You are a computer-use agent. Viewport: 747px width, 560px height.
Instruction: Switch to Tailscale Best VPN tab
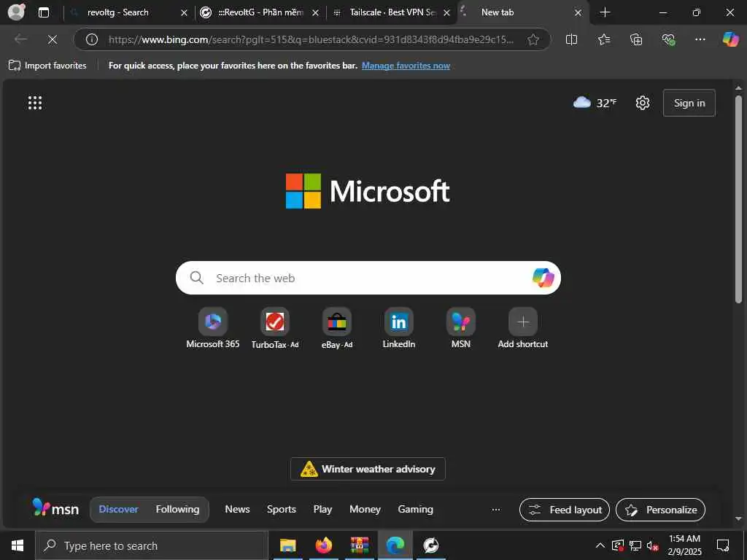[x=392, y=12]
